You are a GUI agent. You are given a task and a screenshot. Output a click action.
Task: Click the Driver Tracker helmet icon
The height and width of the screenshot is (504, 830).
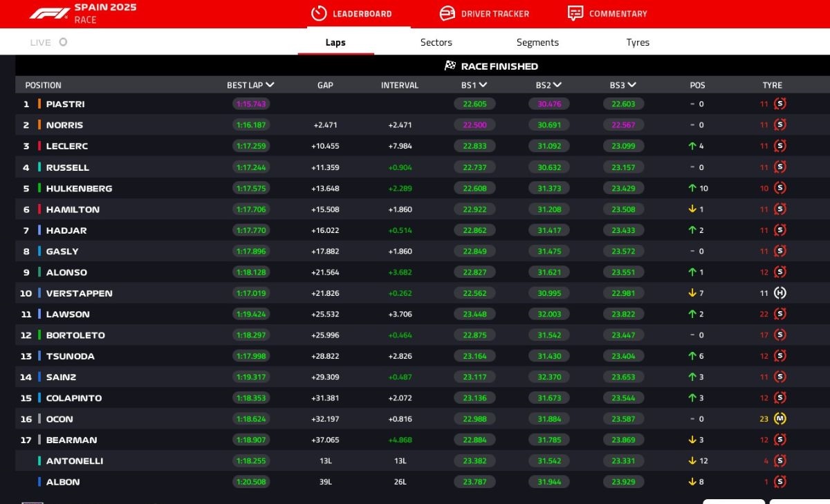coord(448,14)
